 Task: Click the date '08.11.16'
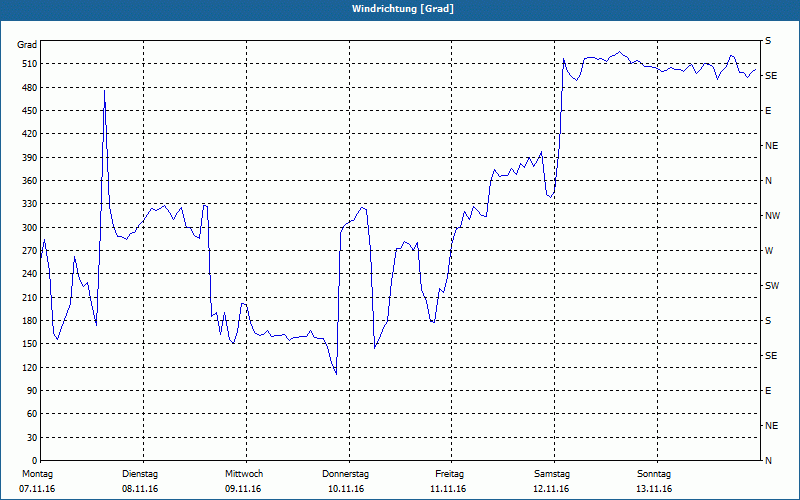[140, 489]
